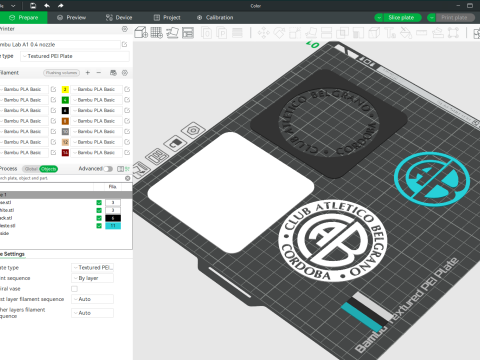Viewport: 480px width, 360px height.
Task: Open filament 4 Bambu PLA Basic dropdown
Action: pos(96,100)
